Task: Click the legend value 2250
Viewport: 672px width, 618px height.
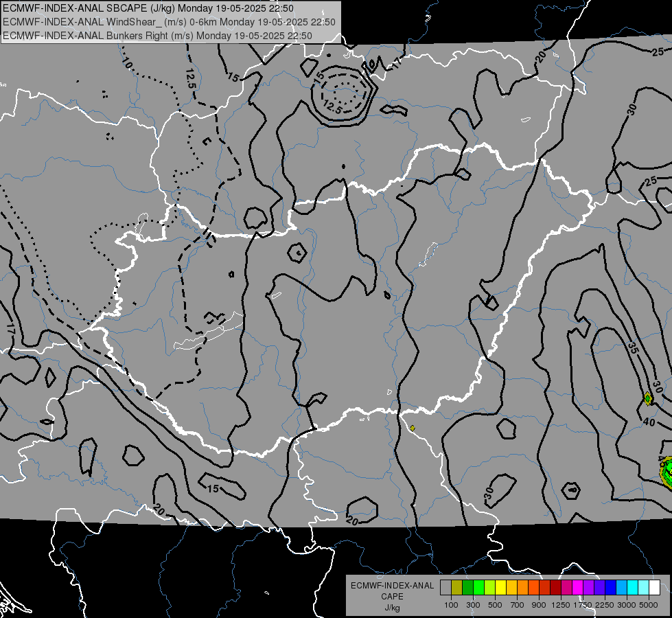Action: click(x=605, y=605)
